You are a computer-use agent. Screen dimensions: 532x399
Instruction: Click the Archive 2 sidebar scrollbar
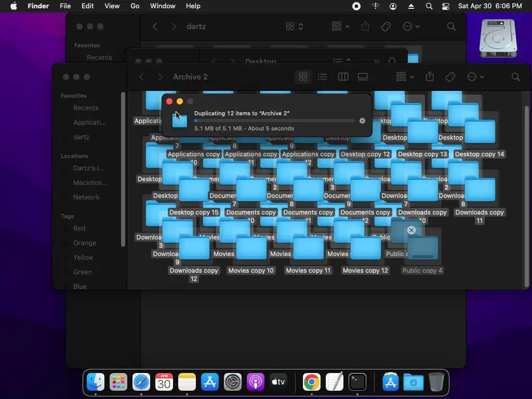coord(123,170)
